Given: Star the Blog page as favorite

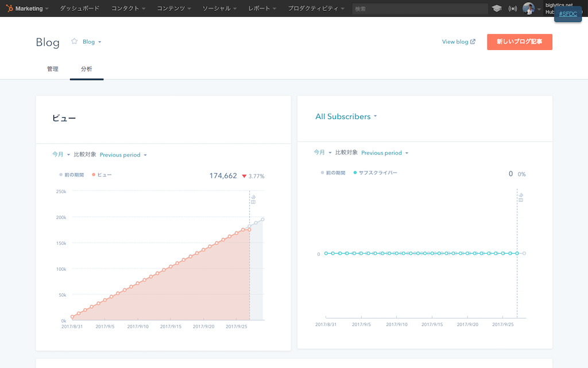Looking at the screenshot, I should point(74,41).
